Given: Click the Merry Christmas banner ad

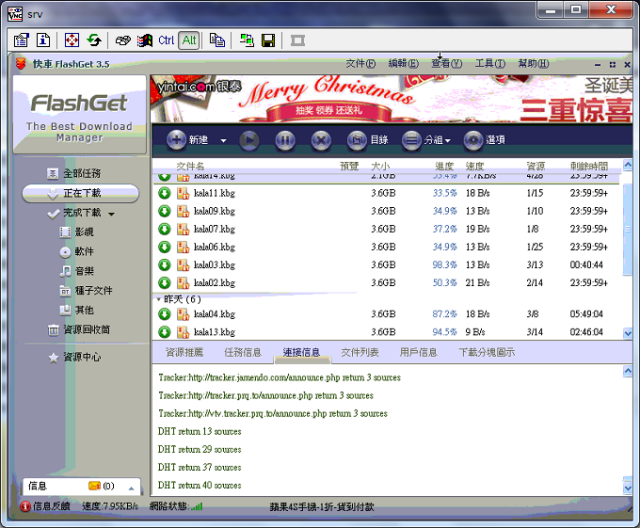Looking at the screenshot, I should point(392,99).
